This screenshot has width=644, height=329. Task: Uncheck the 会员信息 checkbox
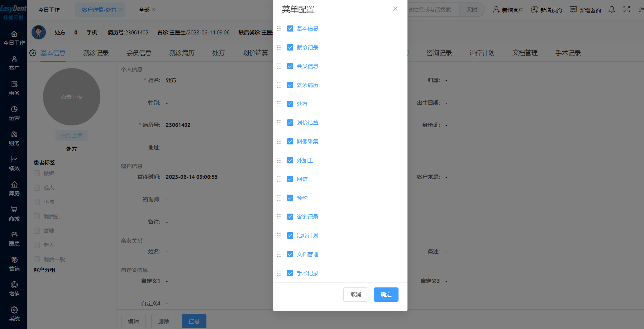pos(290,66)
